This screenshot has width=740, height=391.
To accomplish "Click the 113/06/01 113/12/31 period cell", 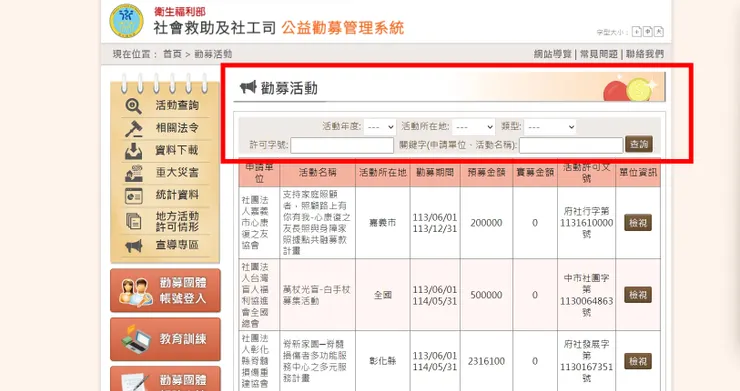I will [x=435, y=223].
